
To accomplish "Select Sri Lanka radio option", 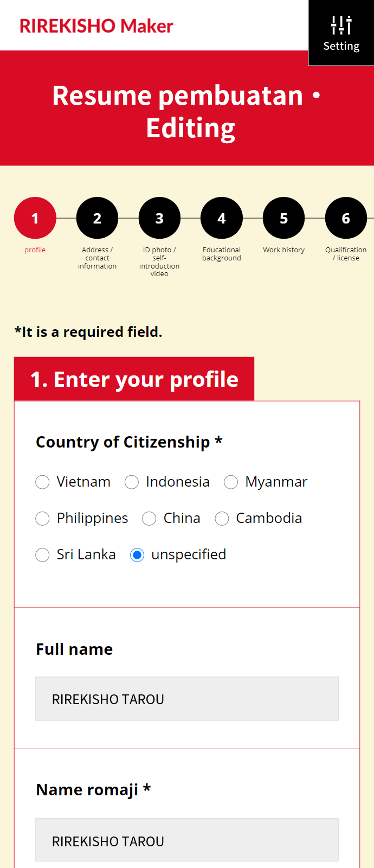I will pyautogui.click(x=42, y=555).
